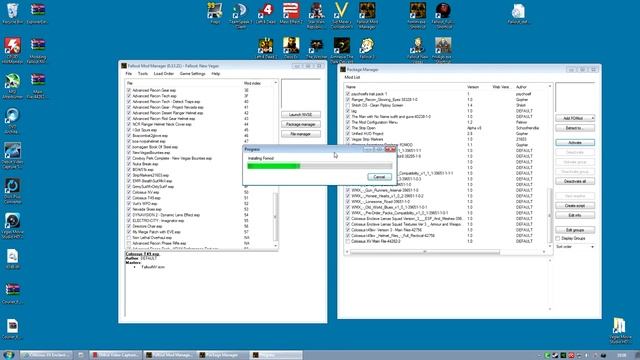This screenshot has height=360, width=640.
Task: Enable Display Groups checkbox
Action: point(558,238)
